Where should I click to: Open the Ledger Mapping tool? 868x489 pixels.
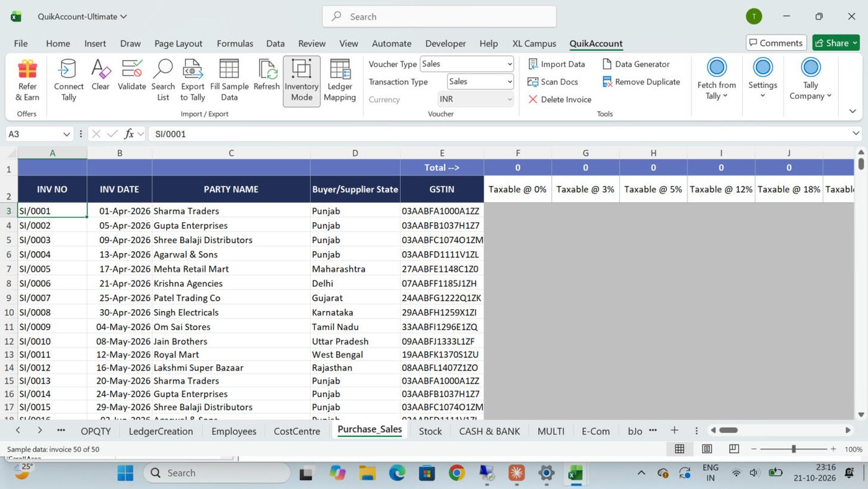point(340,81)
